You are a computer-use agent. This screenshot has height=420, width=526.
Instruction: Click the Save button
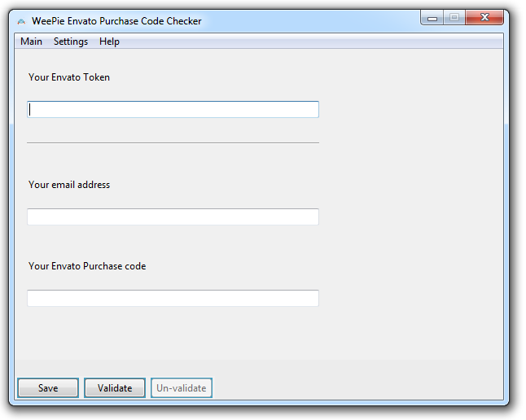tap(48, 387)
